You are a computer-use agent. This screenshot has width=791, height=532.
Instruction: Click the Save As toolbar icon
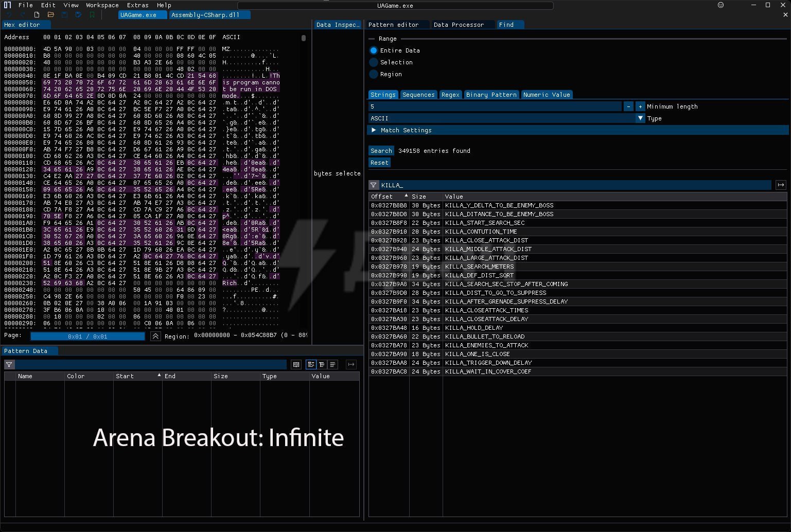coord(78,15)
